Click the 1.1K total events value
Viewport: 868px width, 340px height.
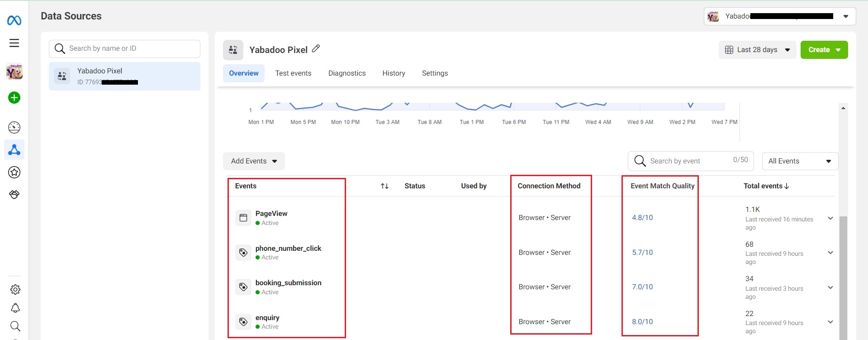tap(753, 210)
